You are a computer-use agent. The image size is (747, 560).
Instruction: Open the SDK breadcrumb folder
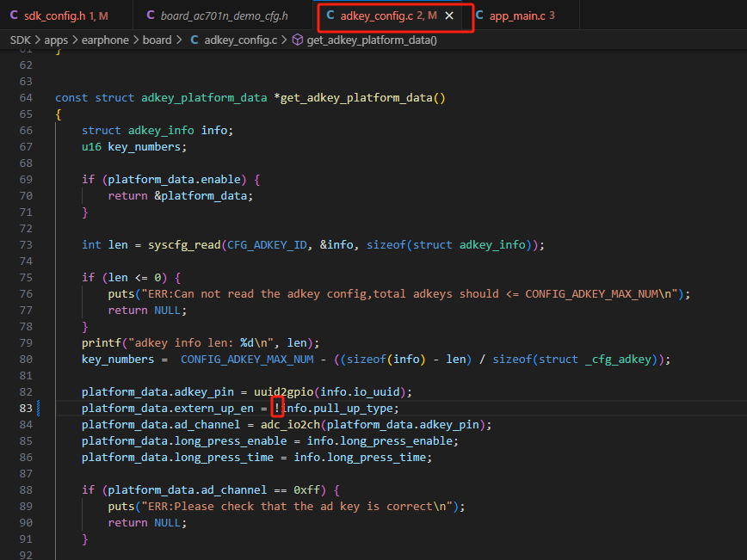pos(20,40)
